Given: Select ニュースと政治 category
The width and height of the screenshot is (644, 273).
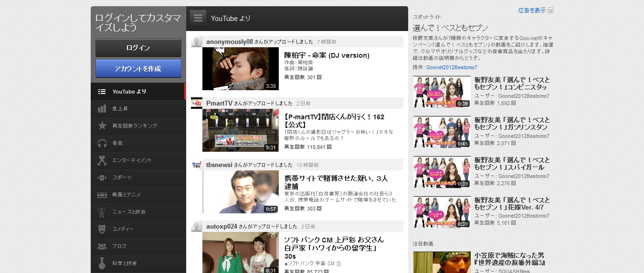Looking at the screenshot, I should tap(137, 212).
